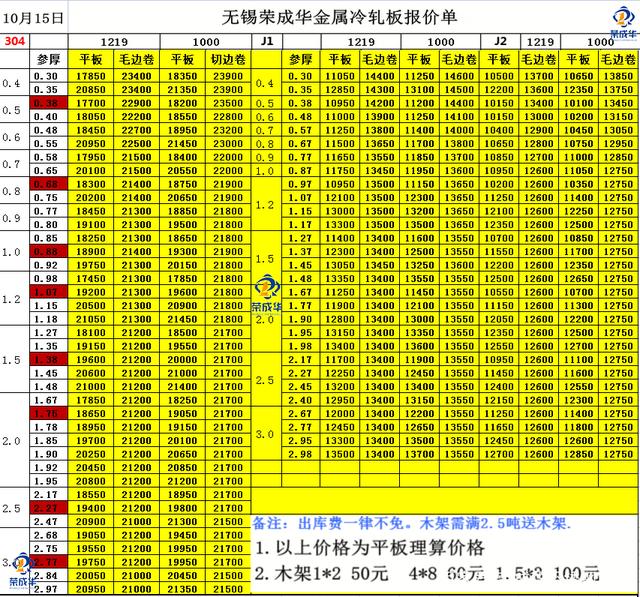640x597 pixels.
Task: Click price 10550 in J2 row 1.67
Action: tap(499, 292)
